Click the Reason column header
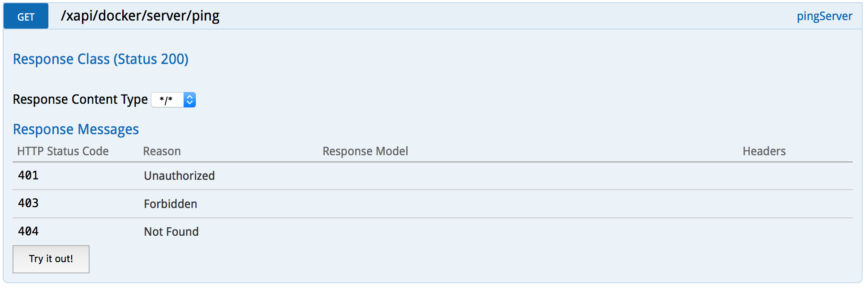 [162, 151]
